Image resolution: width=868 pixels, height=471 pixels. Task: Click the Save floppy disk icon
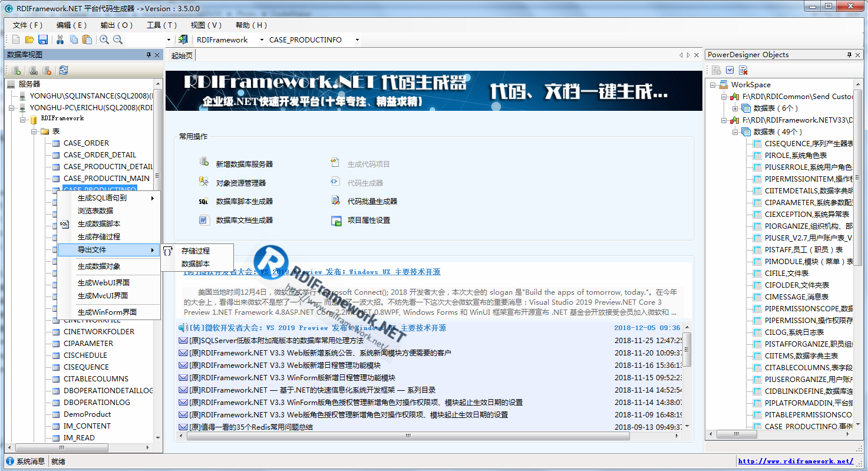43,39
